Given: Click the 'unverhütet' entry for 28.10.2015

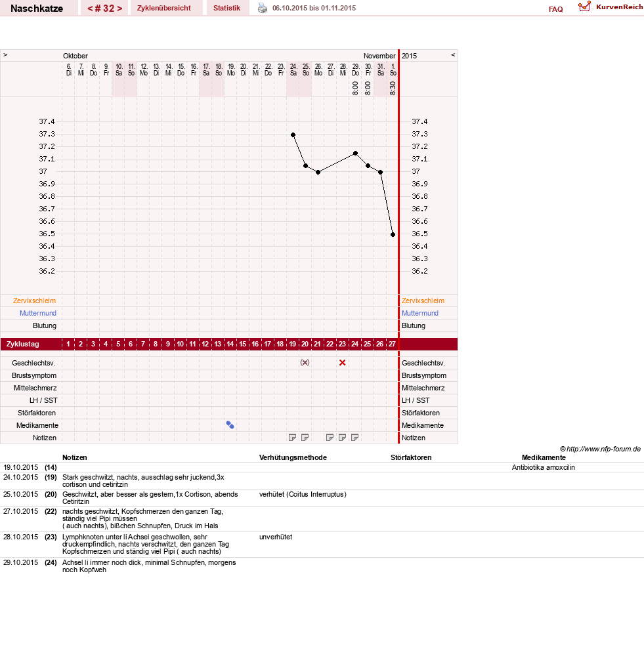Looking at the screenshot, I should [x=276, y=537].
